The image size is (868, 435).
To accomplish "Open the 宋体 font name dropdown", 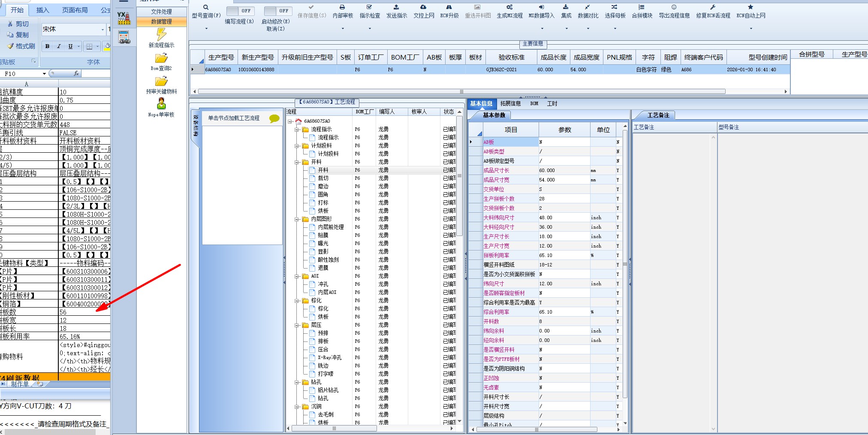I will click(103, 29).
